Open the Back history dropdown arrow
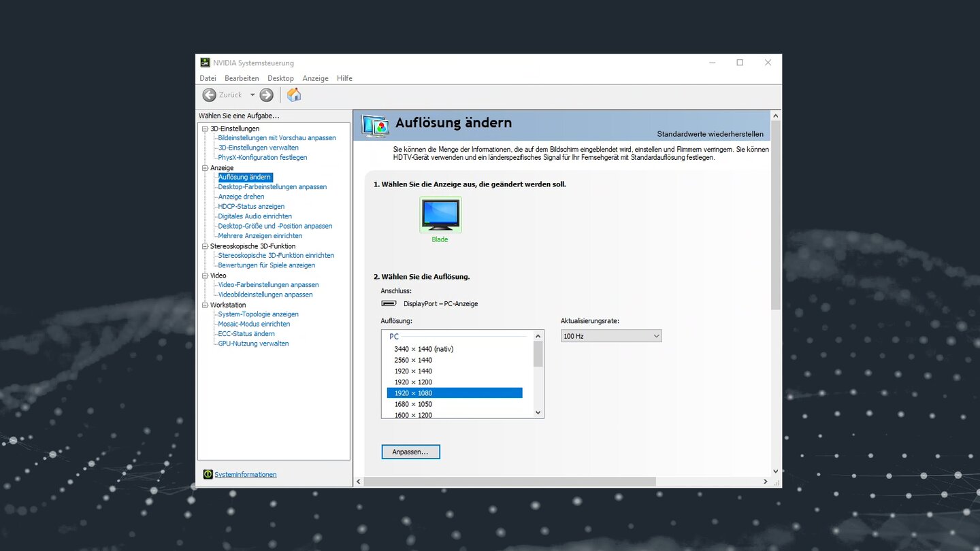 252,95
